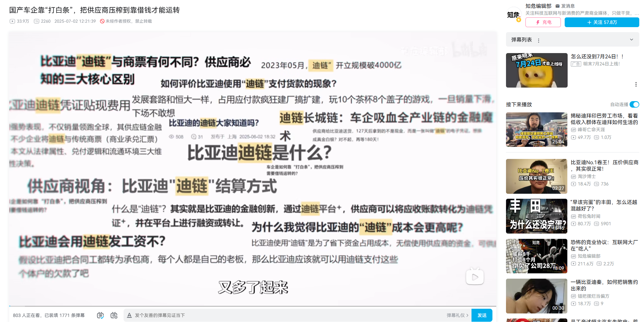Follow the uploader with 关注 57.8万 button
This screenshot has width=644, height=322.
(602, 22)
